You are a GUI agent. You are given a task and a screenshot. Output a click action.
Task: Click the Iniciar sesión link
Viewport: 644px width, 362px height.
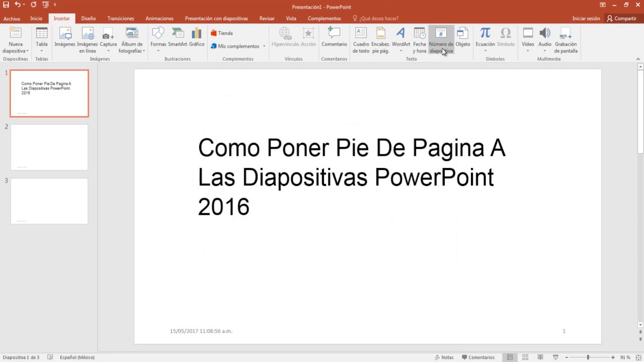pyautogui.click(x=586, y=19)
